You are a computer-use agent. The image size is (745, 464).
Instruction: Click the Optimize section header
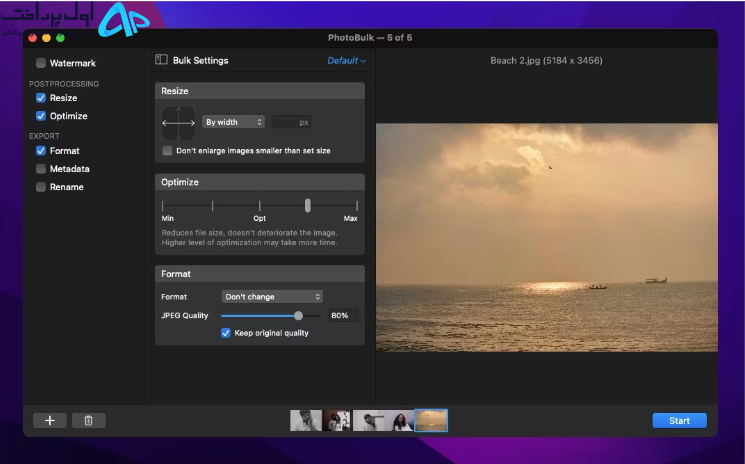pos(260,182)
